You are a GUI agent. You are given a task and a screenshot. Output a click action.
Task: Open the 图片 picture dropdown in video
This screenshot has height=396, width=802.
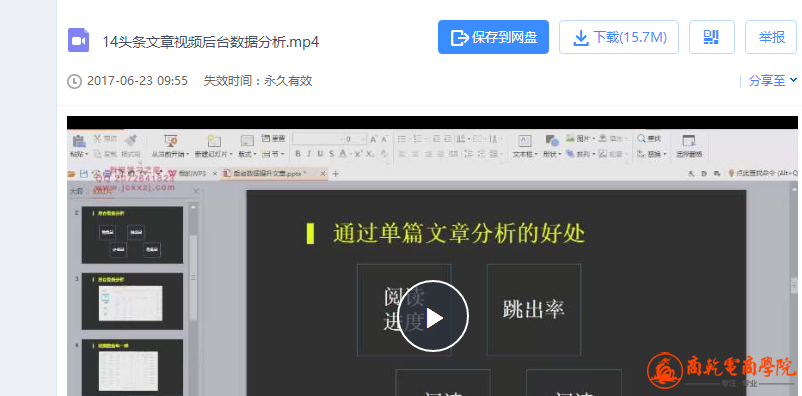tap(581, 139)
